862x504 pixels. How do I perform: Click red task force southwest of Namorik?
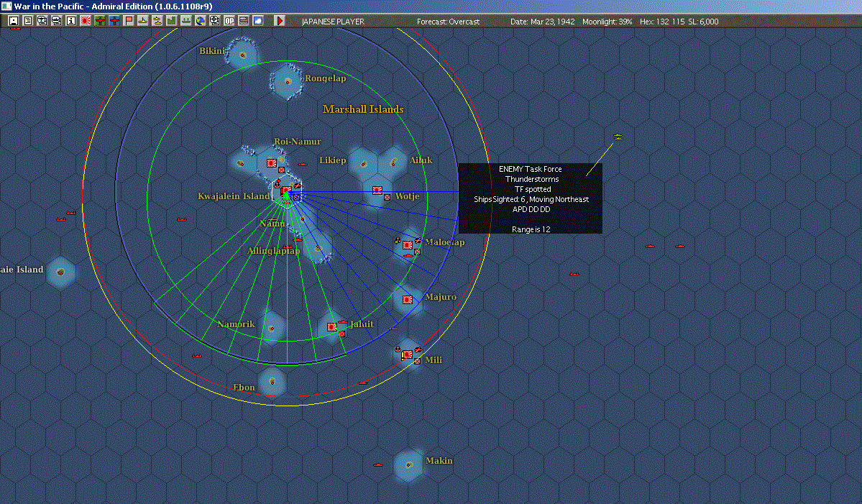coord(197,356)
